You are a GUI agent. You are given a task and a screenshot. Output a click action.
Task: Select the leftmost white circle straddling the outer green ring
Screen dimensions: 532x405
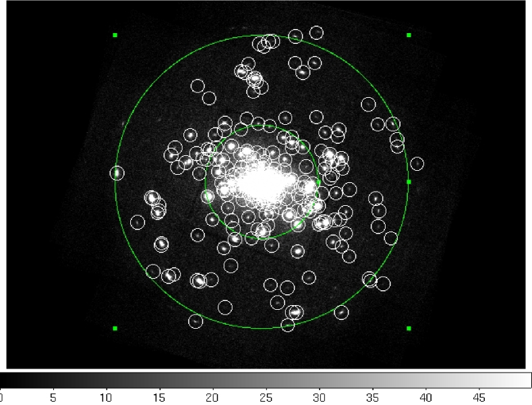click(x=117, y=173)
